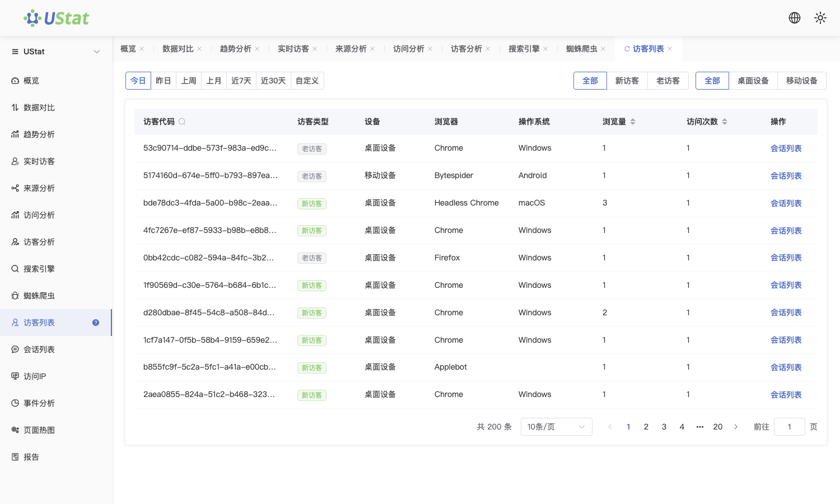The image size is (840, 504).
Task: Click the help icon beside 访客列表
Action: click(x=96, y=323)
